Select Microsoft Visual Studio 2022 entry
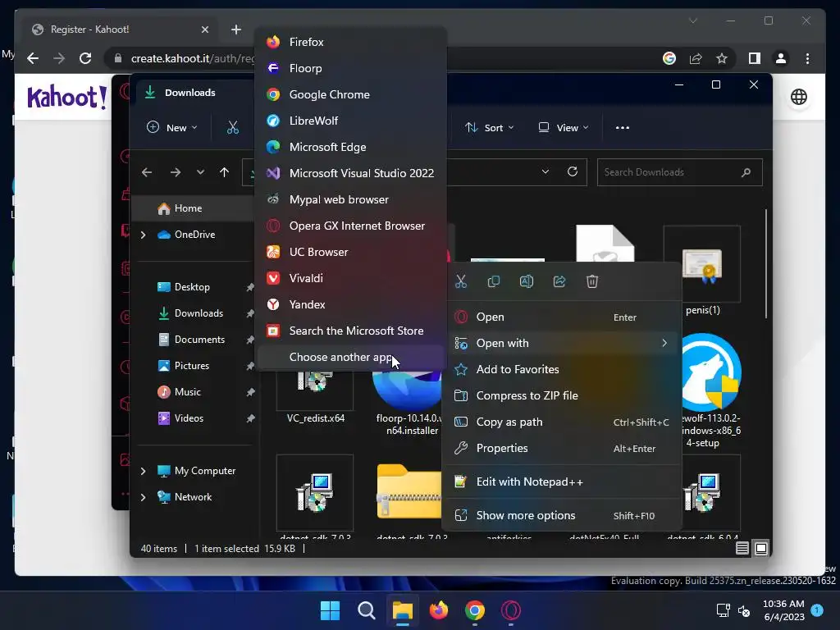 coord(351,173)
